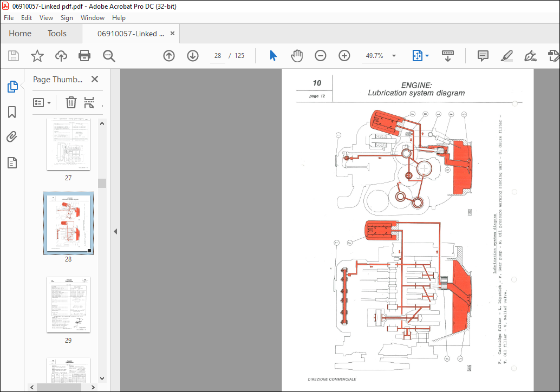The width and height of the screenshot is (560, 392).
Task: Add a comment with speech bubble icon
Action: (x=483, y=56)
